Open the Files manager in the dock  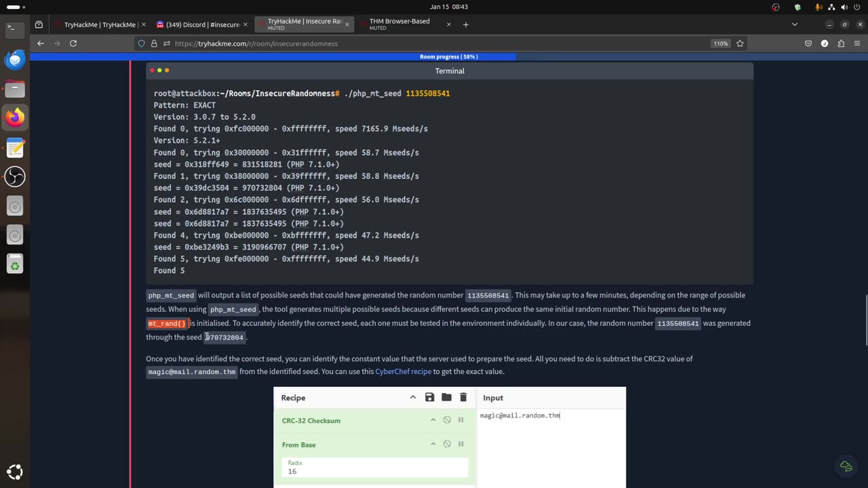point(15,88)
